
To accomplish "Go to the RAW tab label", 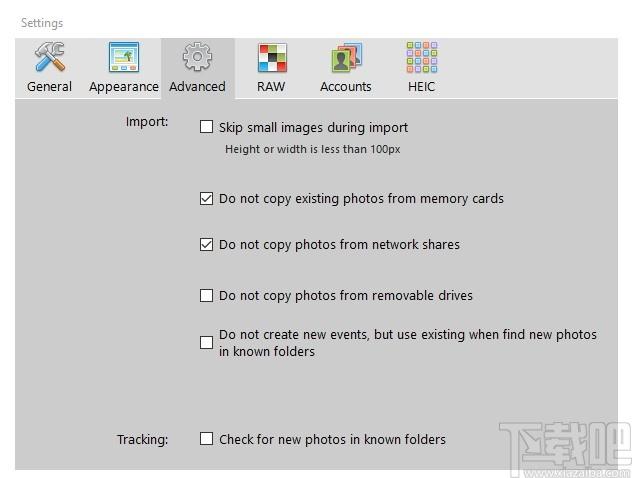I will coord(271,87).
